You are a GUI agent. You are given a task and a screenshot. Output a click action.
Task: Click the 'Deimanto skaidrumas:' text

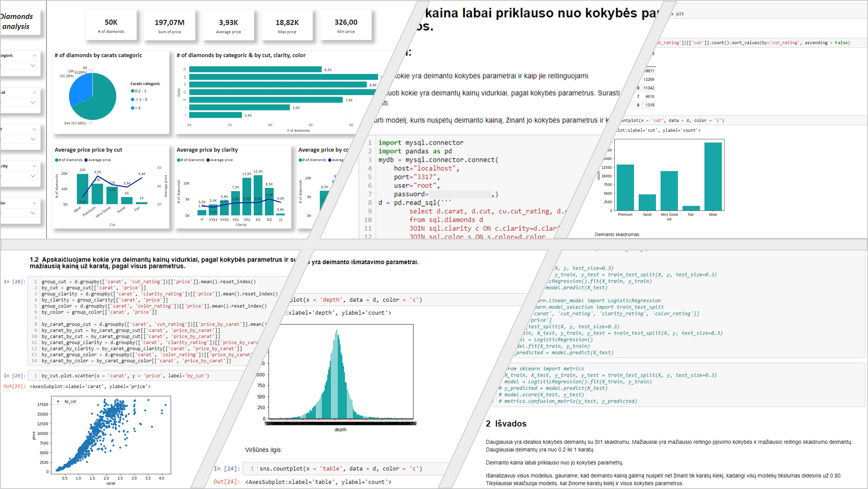pyautogui.click(x=617, y=235)
